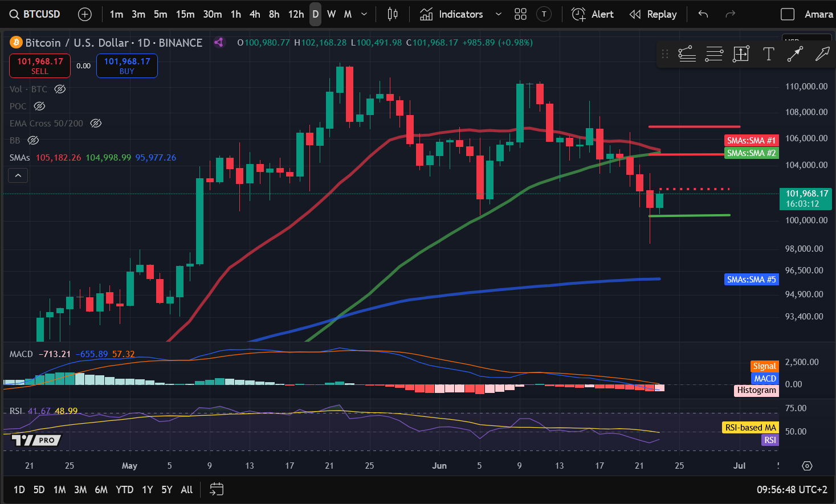Open the Indicators dialog
The height and width of the screenshot is (504, 836).
(451, 14)
